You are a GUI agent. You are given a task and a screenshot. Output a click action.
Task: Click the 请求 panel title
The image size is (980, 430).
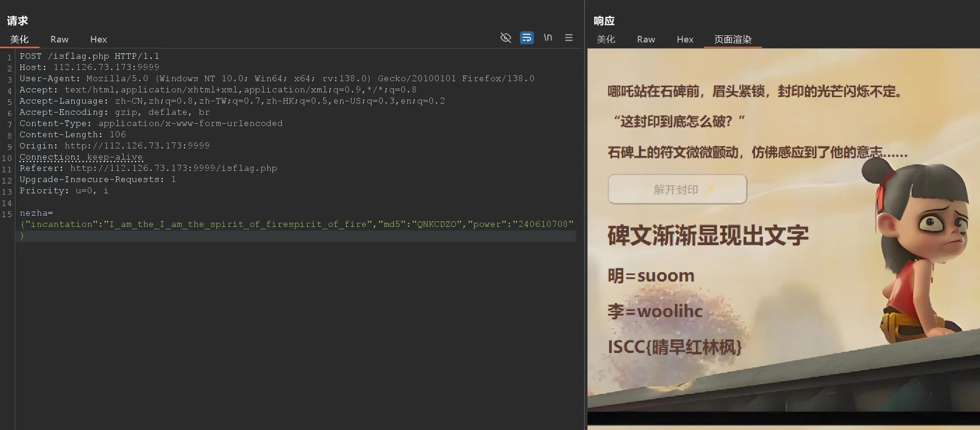click(17, 21)
